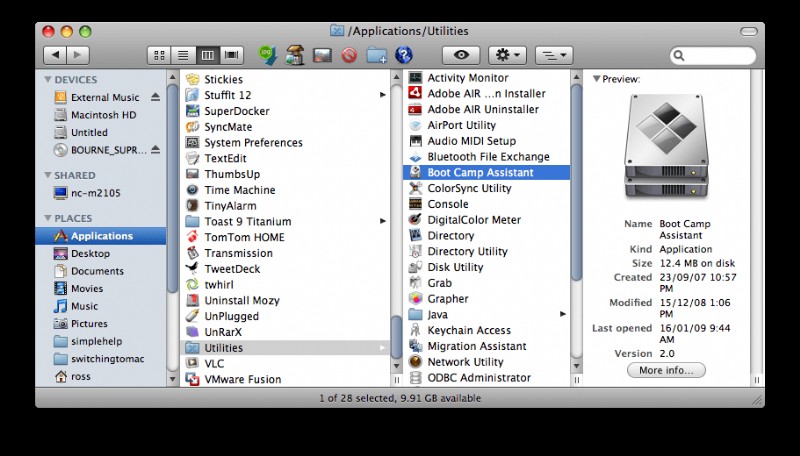
Task: Select the Stickies application icon
Action: click(192, 79)
